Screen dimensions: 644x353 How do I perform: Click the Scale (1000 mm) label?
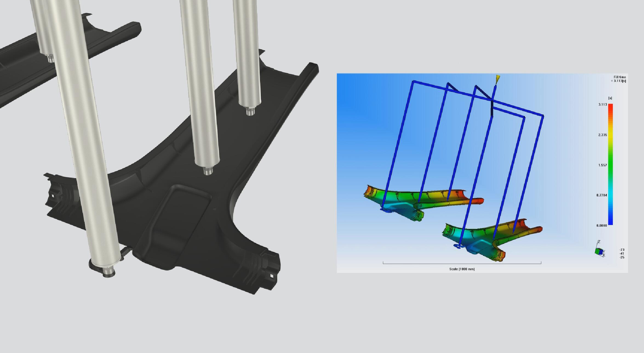tap(462, 269)
